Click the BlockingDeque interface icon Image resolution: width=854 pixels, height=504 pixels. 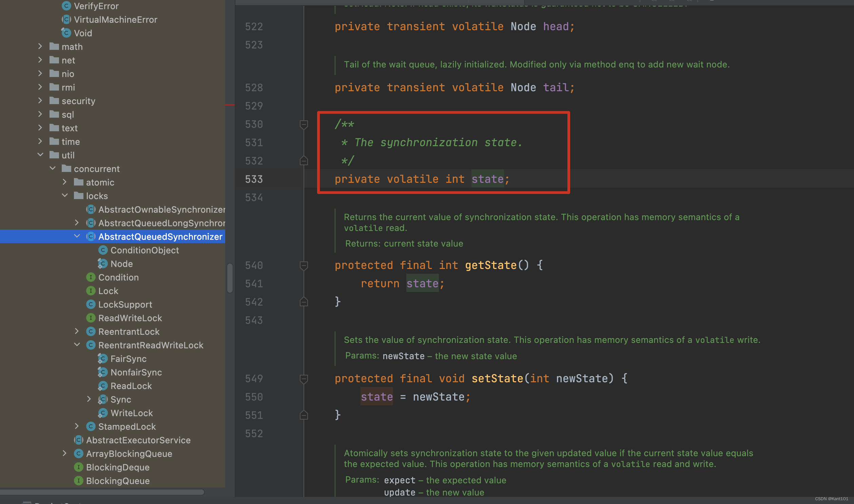[x=78, y=467]
